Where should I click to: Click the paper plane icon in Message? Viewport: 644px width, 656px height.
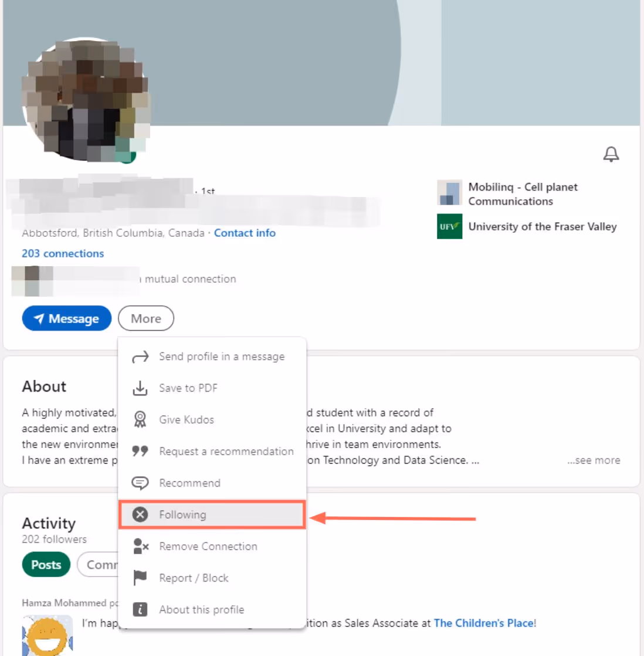click(x=39, y=319)
